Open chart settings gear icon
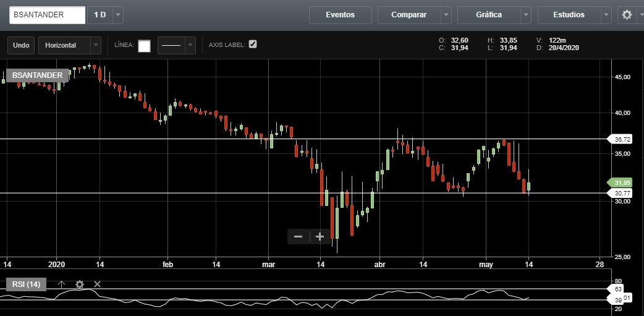Viewport: 644px width, 316px height. pos(627,15)
